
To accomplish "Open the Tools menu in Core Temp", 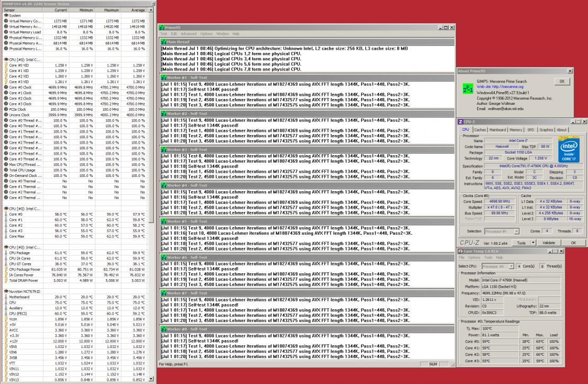I will tap(488, 258).
